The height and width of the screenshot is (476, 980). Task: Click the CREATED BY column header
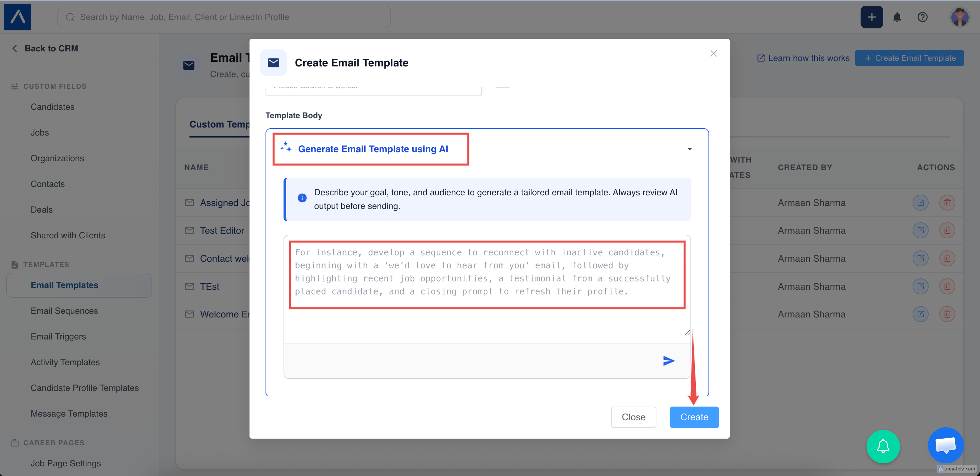click(805, 168)
